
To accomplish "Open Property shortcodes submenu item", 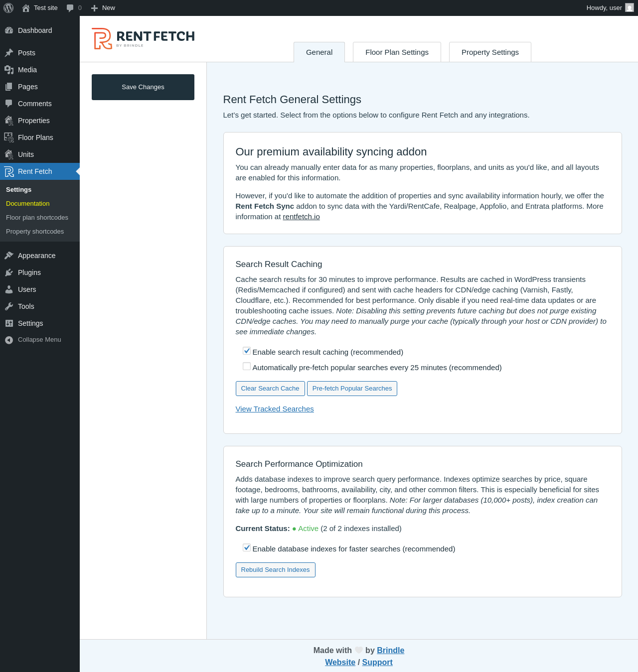I will (35, 232).
